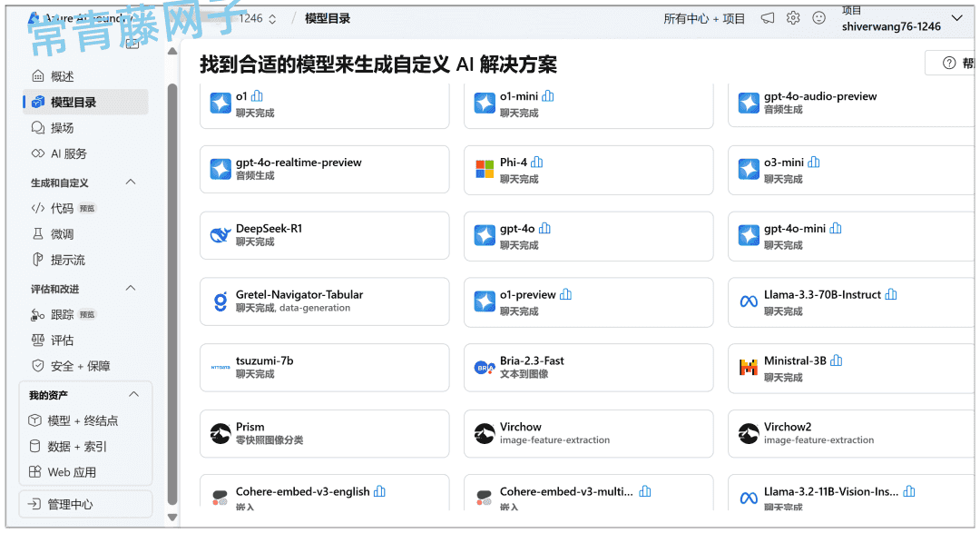
Task: Click the Prism model logo
Action: click(x=220, y=433)
